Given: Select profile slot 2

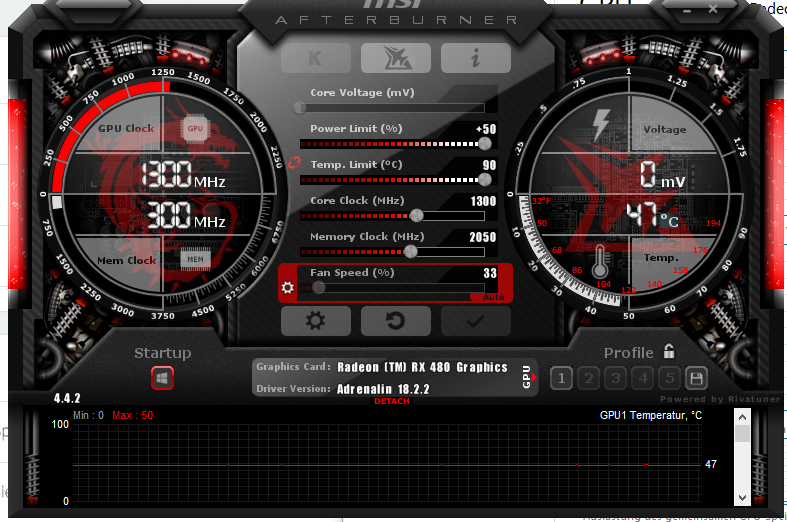Looking at the screenshot, I should [589, 378].
